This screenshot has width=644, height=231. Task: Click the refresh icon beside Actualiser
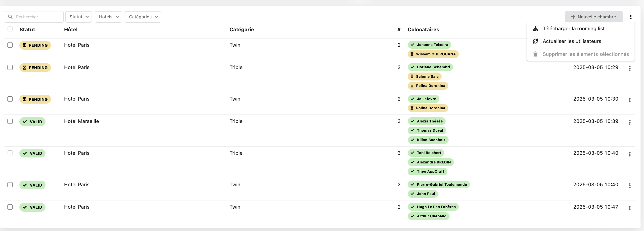535,41
